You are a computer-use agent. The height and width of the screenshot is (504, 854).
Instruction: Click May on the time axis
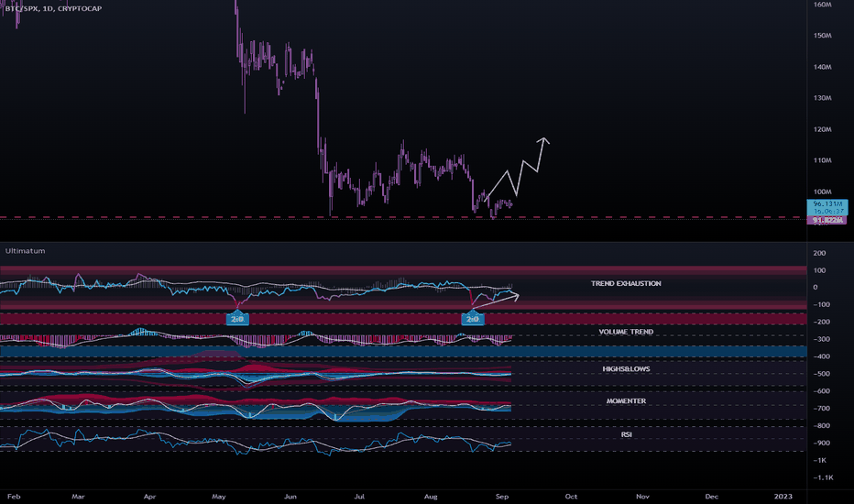pos(219,497)
